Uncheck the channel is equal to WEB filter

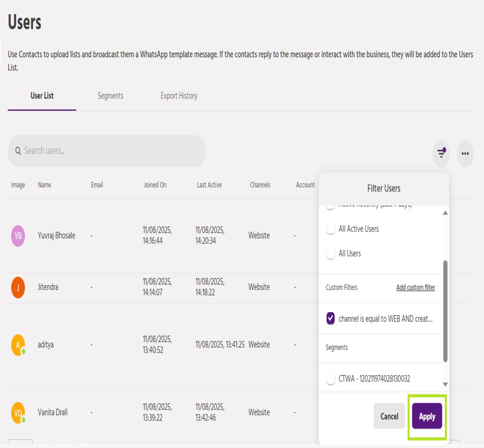coord(331,319)
